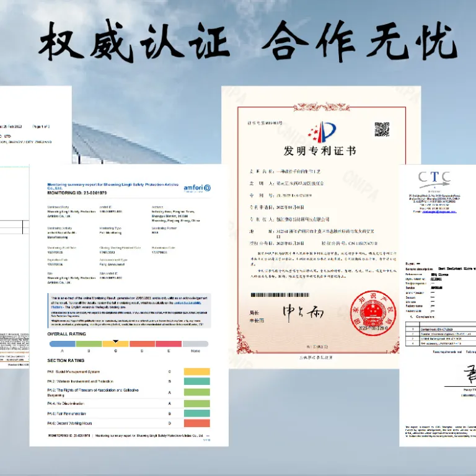The height and width of the screenshot is (476, 476).
Task: Click the PA4: No Discrimination row label
Action: tap(66, 403)
